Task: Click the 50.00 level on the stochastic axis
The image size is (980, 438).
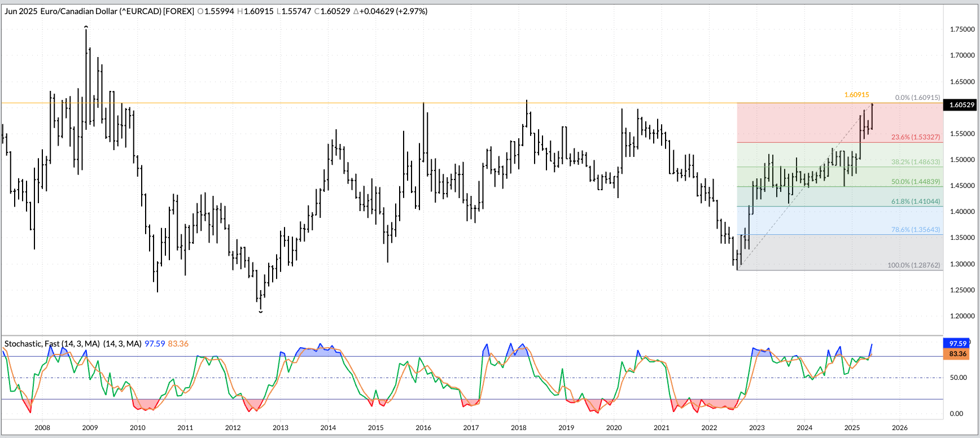Action: 958,378
